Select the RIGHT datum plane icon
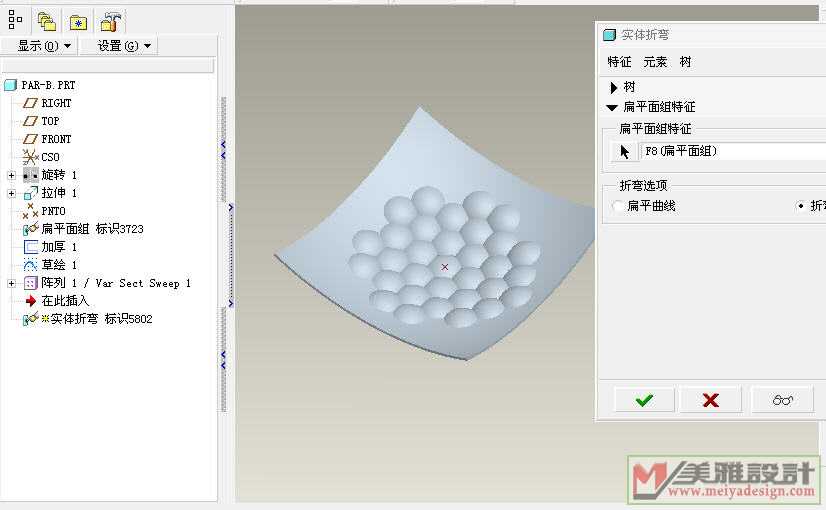This screenshot has width=826, height=510. click(30, 103)
